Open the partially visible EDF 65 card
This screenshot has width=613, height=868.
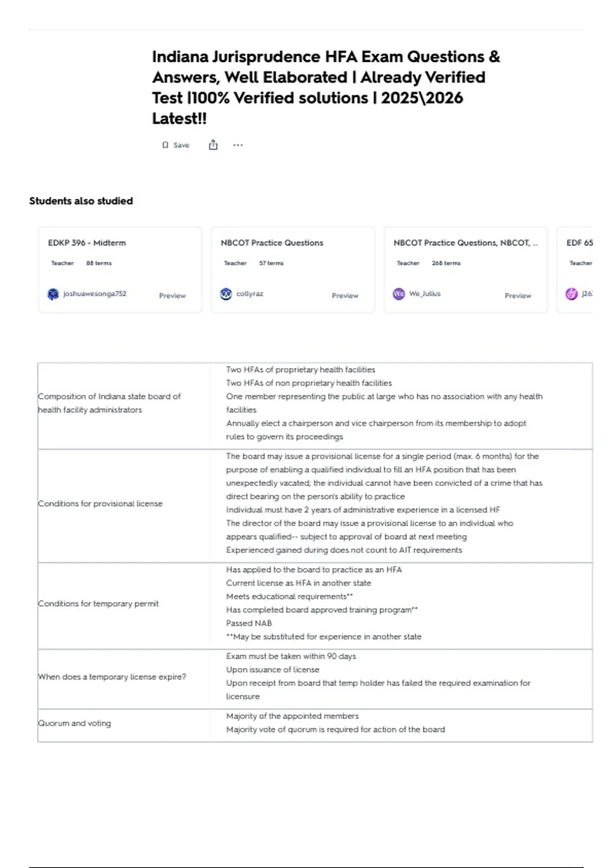click(575, 270)
